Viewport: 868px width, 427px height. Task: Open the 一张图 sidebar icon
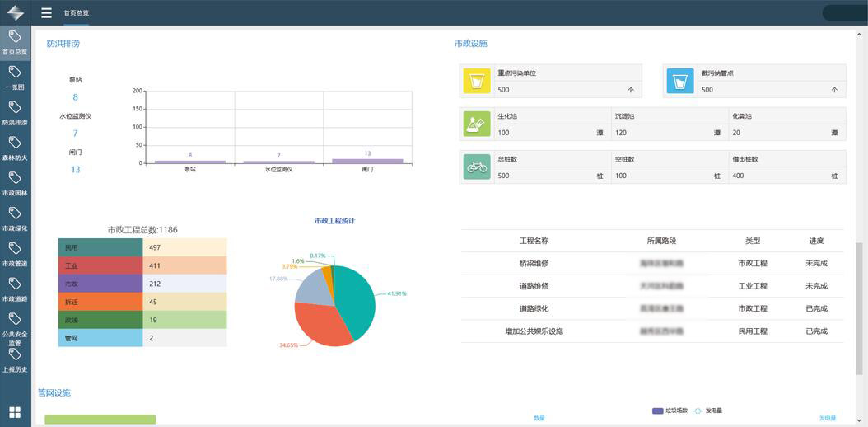pyautogui.click(x=15, y=77)
